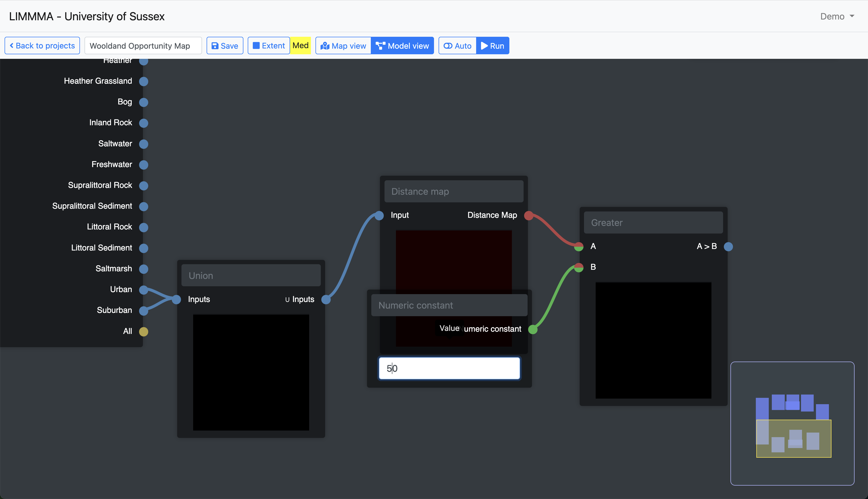The height and width of the screenshot is (499, 868).
Task: Click the Extent square icon button
Action: click(x=269, y=46)
